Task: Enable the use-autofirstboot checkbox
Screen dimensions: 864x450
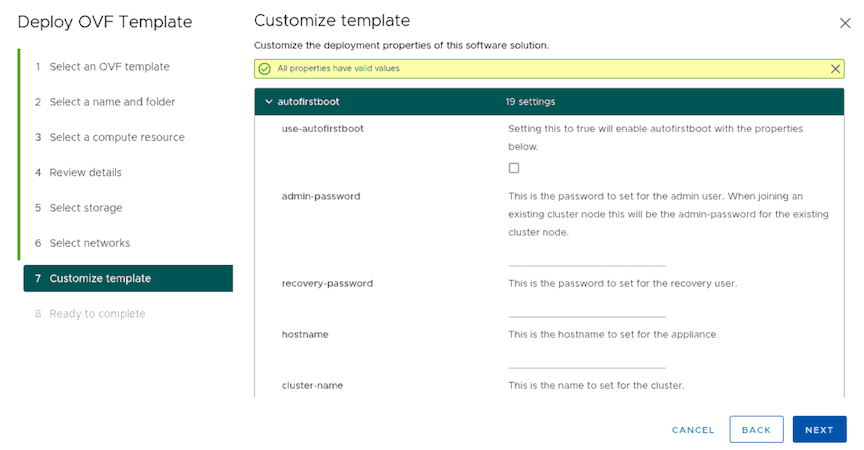Action: pos(514,168)
